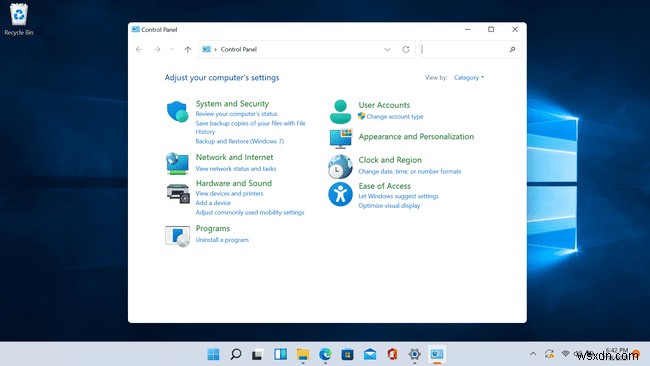Click Uninstall a program
650x366 pixels.
(222, 240)
